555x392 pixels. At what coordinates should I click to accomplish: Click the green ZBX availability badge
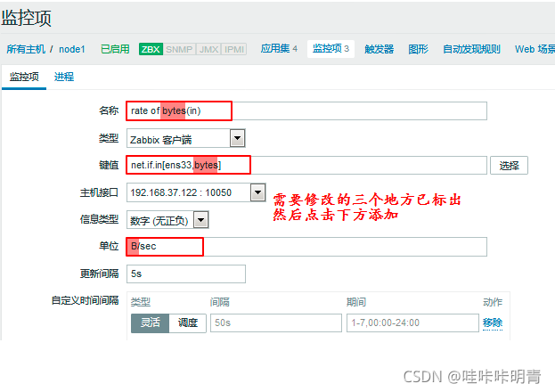[151, 49]
